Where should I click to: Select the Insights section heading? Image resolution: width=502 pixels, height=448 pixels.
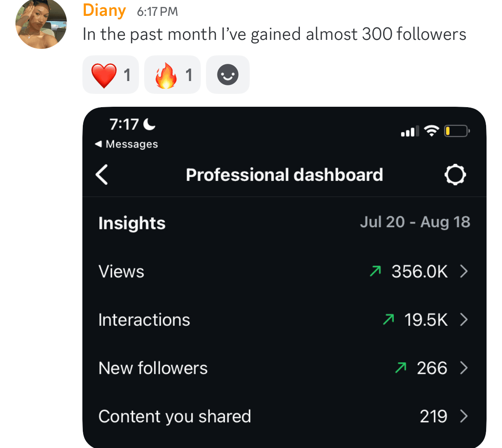(x=132, y=223)
